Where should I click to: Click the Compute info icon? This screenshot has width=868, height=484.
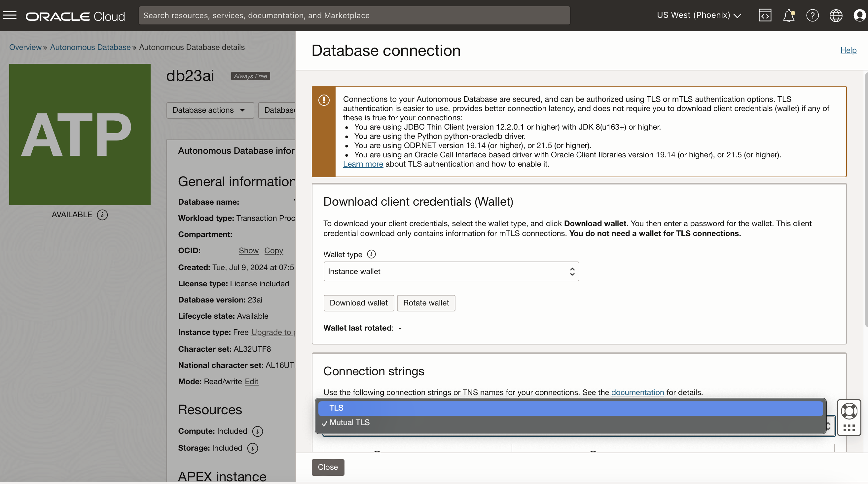click(x=257, y=431)
